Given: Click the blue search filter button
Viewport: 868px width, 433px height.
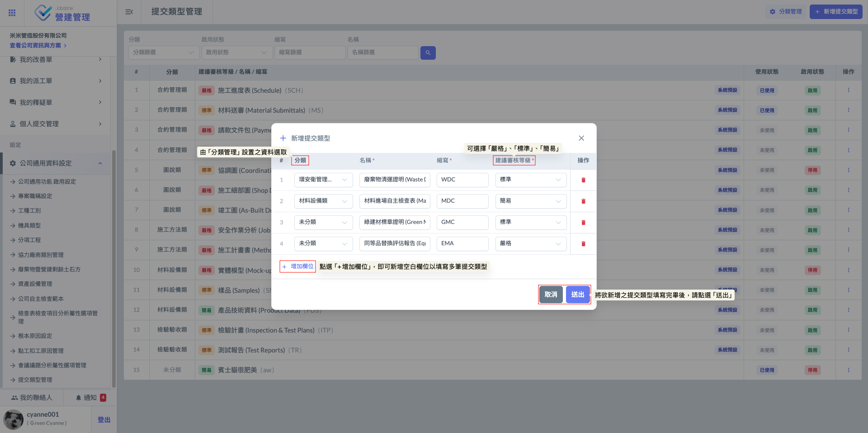Looking at the screenshot, I should click(x=428, y=53).
